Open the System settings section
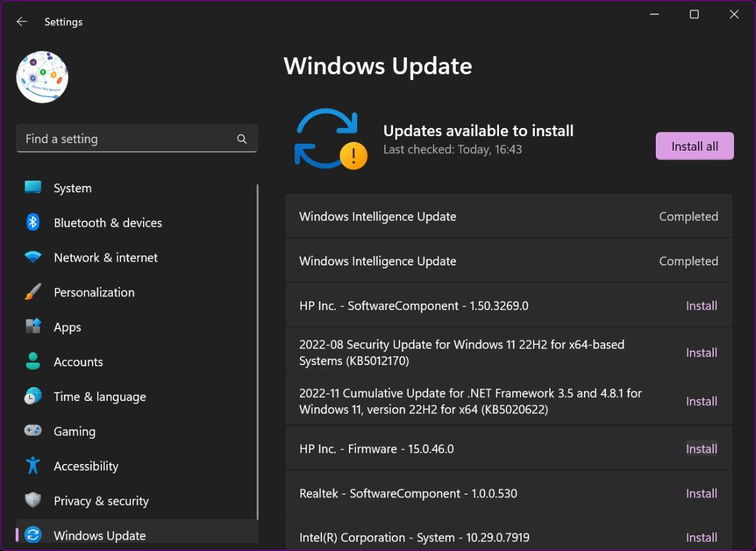 pos(33,187)
